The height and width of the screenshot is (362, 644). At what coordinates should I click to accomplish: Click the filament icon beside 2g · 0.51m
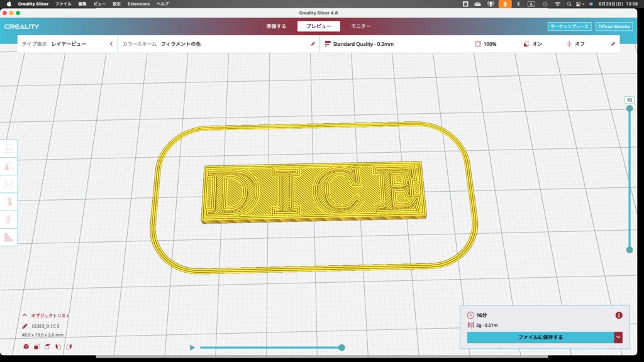(470, 325)
